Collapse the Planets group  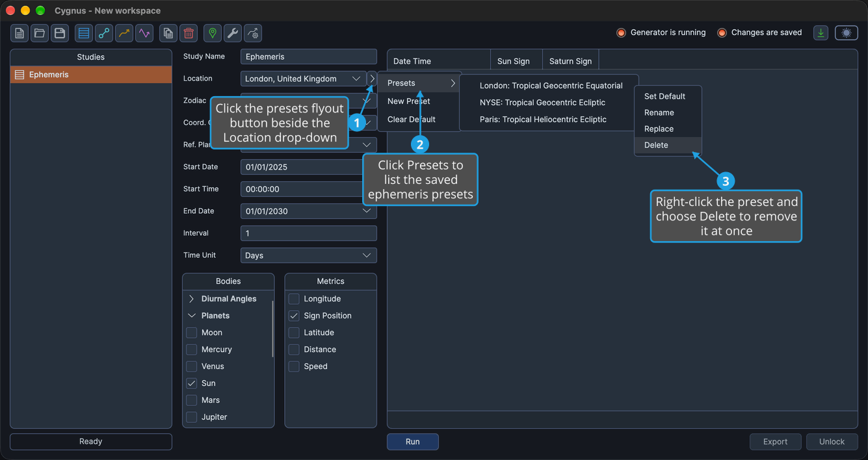[x=192, y=316]
